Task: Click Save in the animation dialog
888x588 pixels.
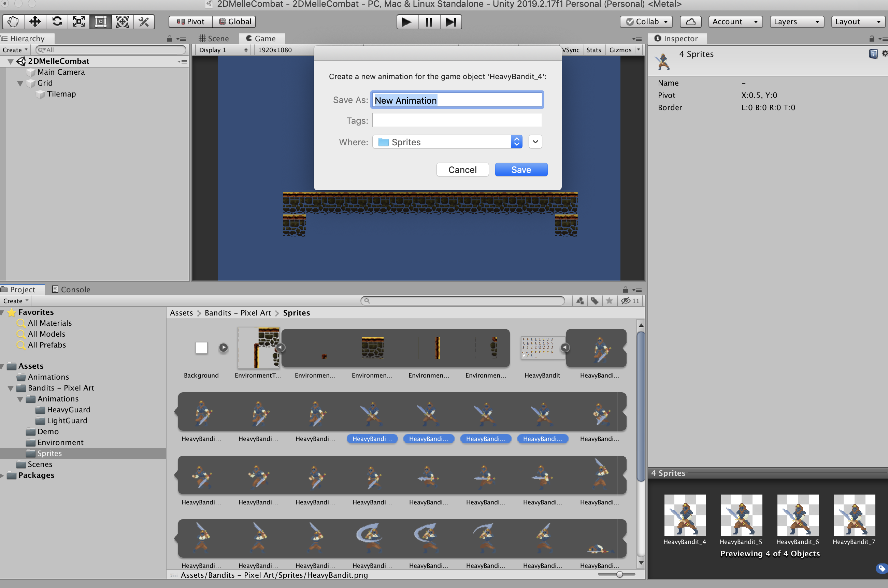Action: tap(521, 170)
